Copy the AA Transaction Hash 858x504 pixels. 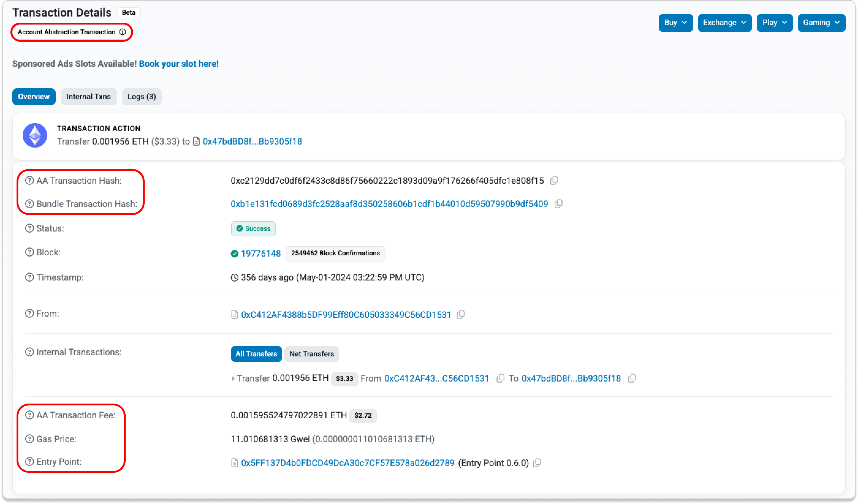(x=554, y=180)
